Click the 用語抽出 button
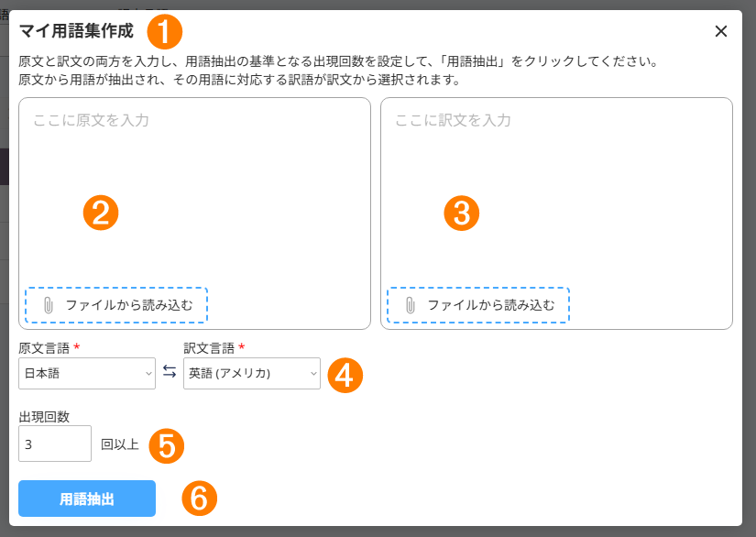This screenshot has height=537, width=756. [x=87, y=499]
